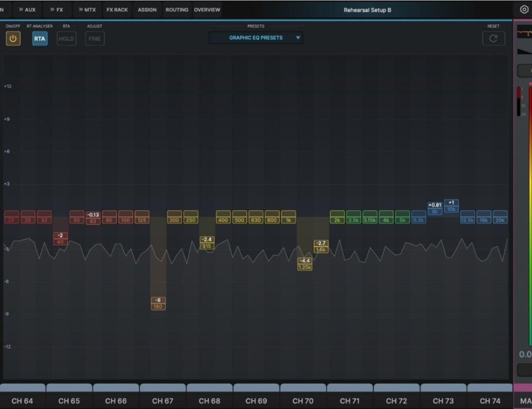The width and height of the screenshot is (532, 409).
Task: Go to the ASSIGN tab
Action: 147,10
